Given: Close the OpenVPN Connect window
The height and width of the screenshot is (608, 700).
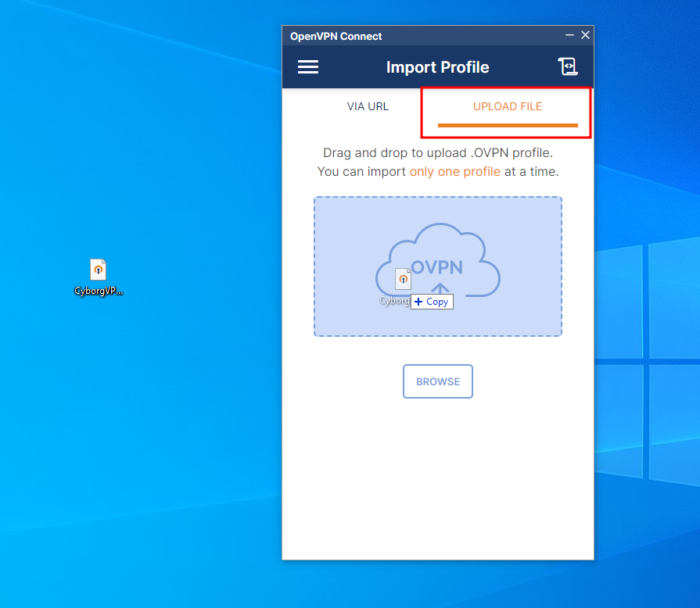Looking at the screenshot, I should [585, 35].
